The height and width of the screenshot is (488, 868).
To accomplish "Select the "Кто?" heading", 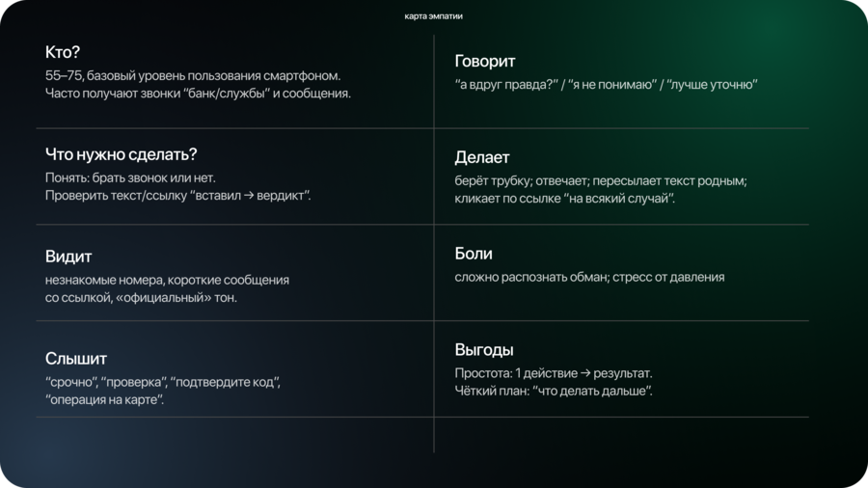I will click(63, 51).
